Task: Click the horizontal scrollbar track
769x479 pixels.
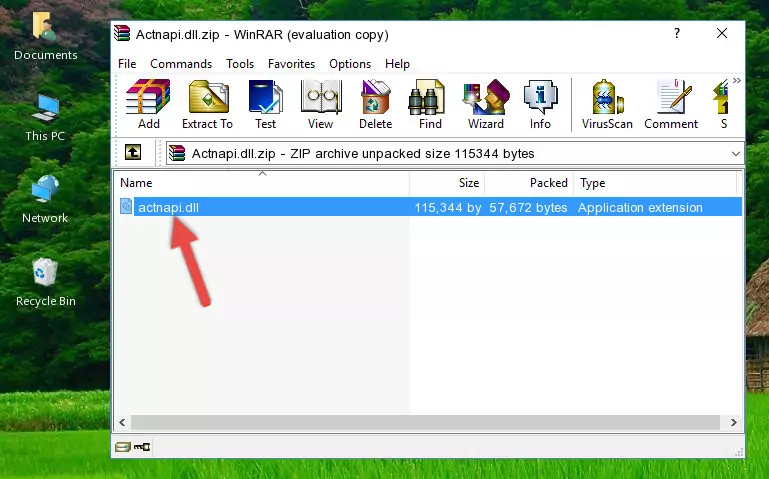Action: click(x=425, y=422)
